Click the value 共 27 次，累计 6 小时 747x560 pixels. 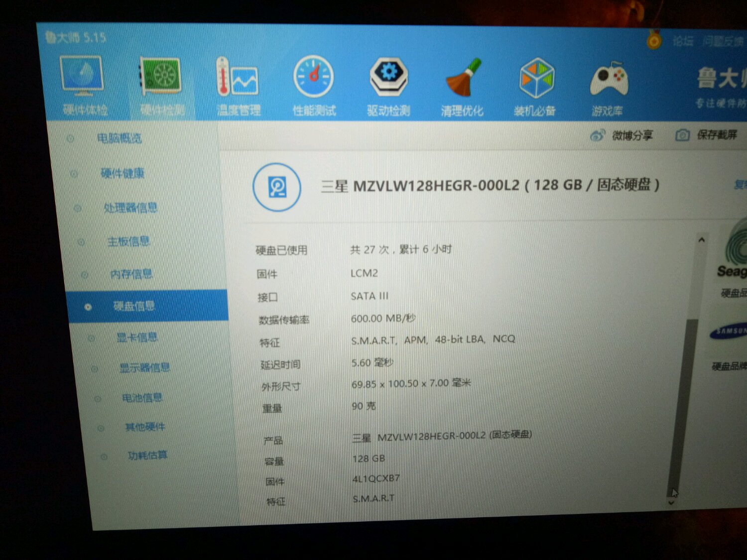click(x=401, y=249)
